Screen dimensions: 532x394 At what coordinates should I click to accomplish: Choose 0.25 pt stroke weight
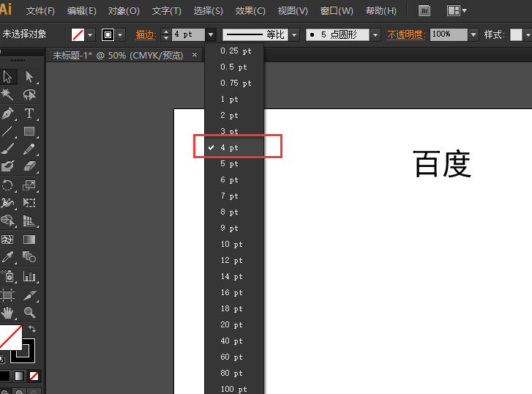[234, 51]
